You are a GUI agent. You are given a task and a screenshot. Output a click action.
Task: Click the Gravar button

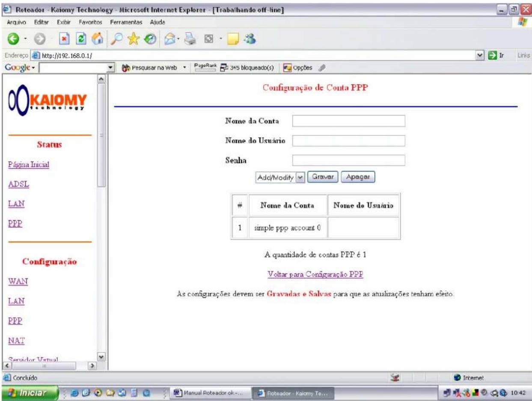click(324, 177)
